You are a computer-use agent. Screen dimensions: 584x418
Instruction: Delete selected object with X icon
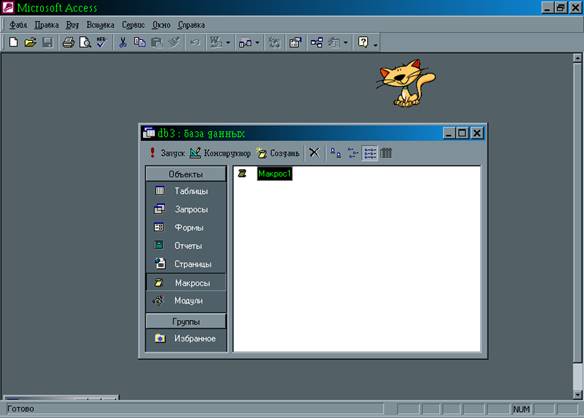pos(314,152)
